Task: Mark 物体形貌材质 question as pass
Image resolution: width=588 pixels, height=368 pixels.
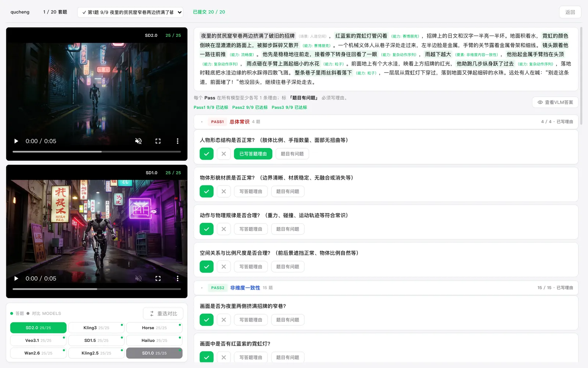Action: pos(207,191)
